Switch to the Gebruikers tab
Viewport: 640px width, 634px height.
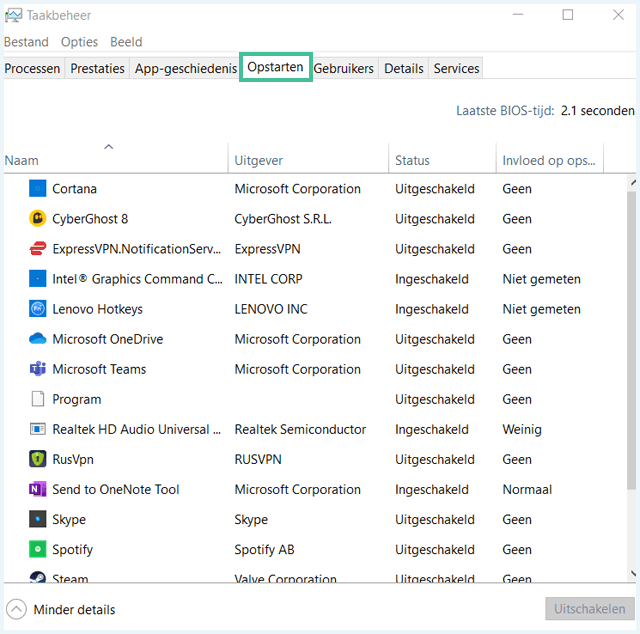(x=344, y=68)
